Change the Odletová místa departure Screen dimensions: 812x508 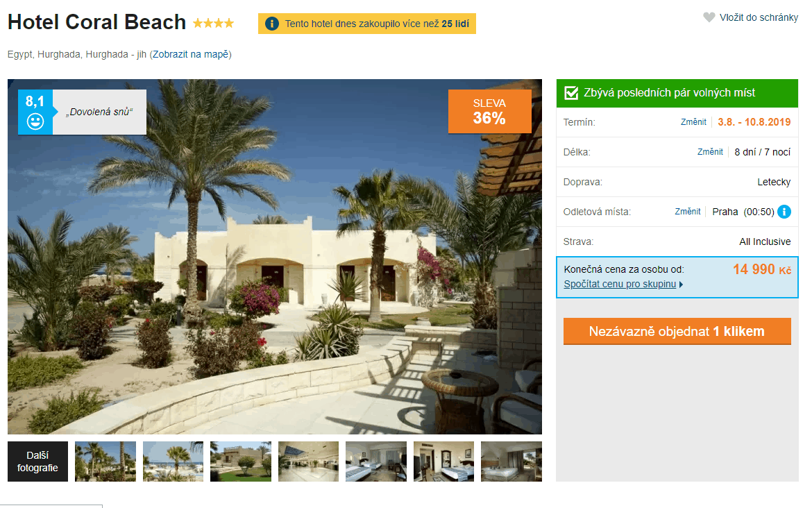tap(687, 211)
